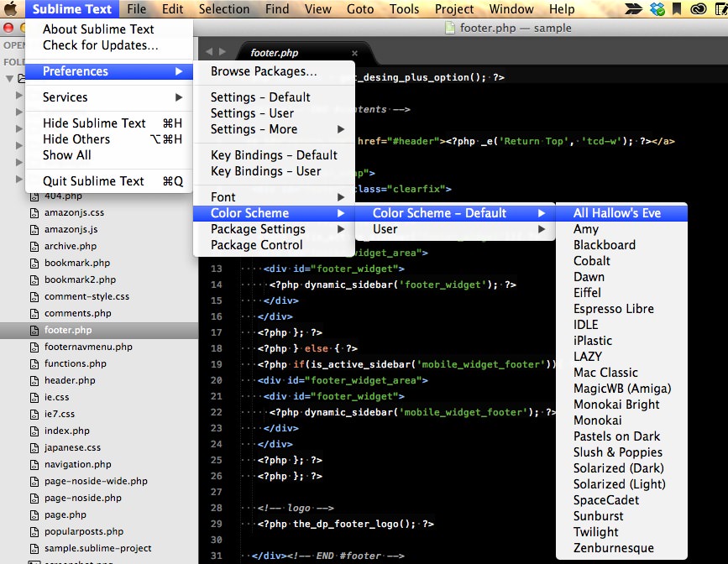Open the Project menu
The image size is (728, 564).
coord(454,9)
